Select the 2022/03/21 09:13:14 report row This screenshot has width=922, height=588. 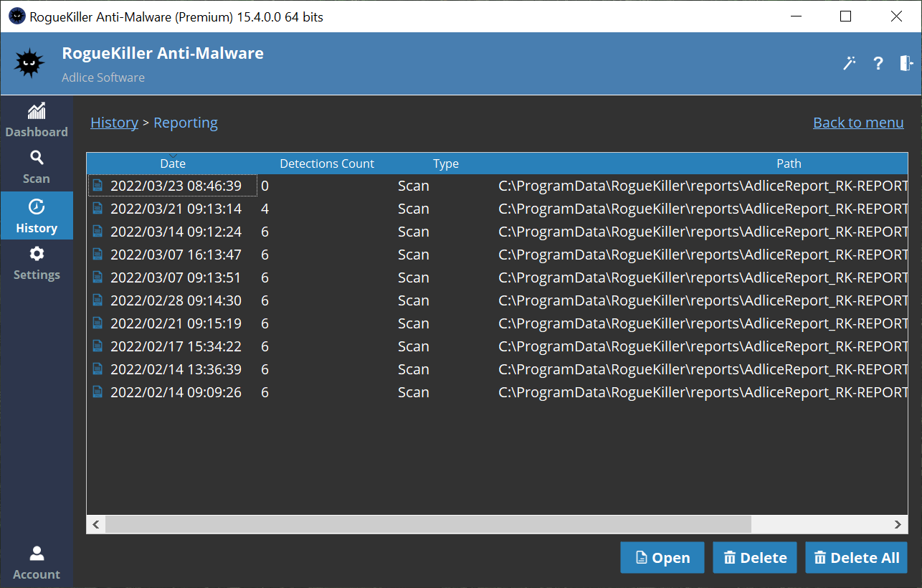coord(176,209)
